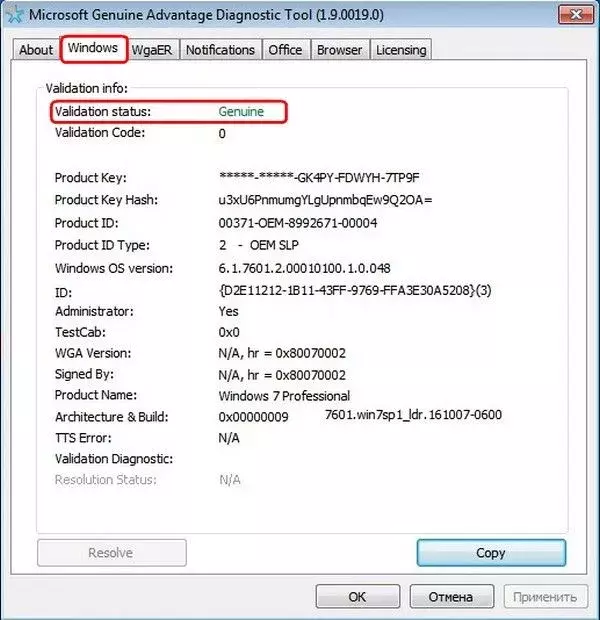Click the MGADiag star icon in title bar

[x=15, y=15]
